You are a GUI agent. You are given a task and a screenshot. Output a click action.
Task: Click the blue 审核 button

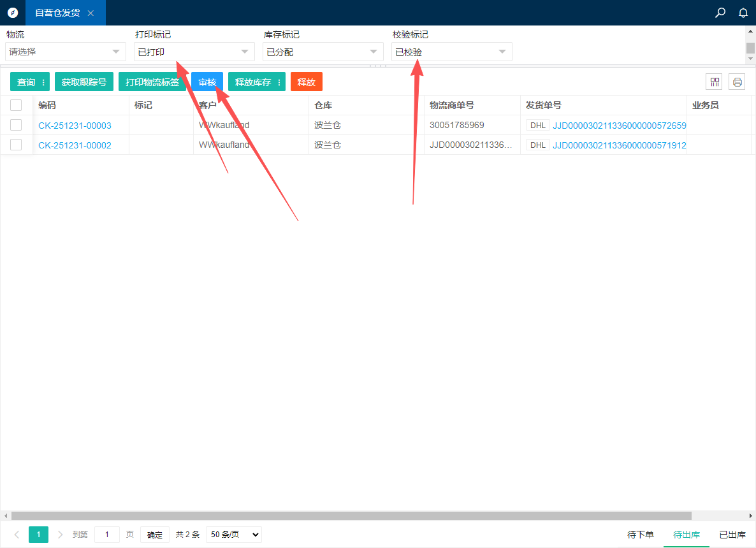pos(207,82)
